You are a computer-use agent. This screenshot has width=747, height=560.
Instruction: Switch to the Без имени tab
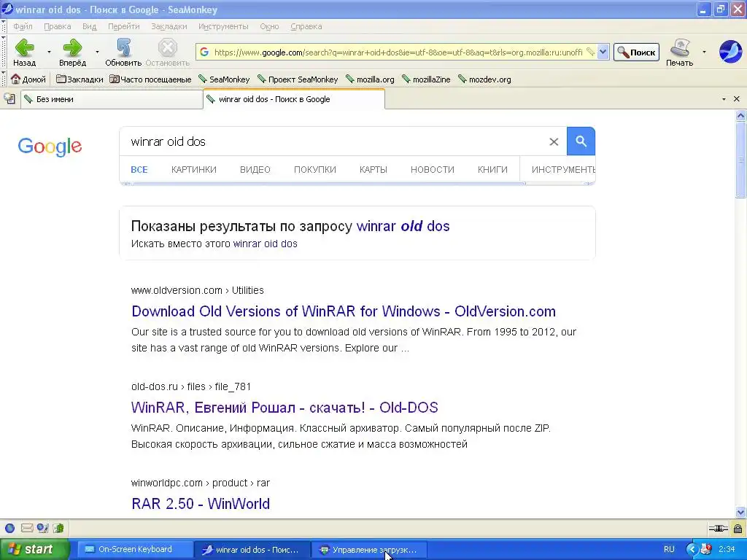(112, 99)
